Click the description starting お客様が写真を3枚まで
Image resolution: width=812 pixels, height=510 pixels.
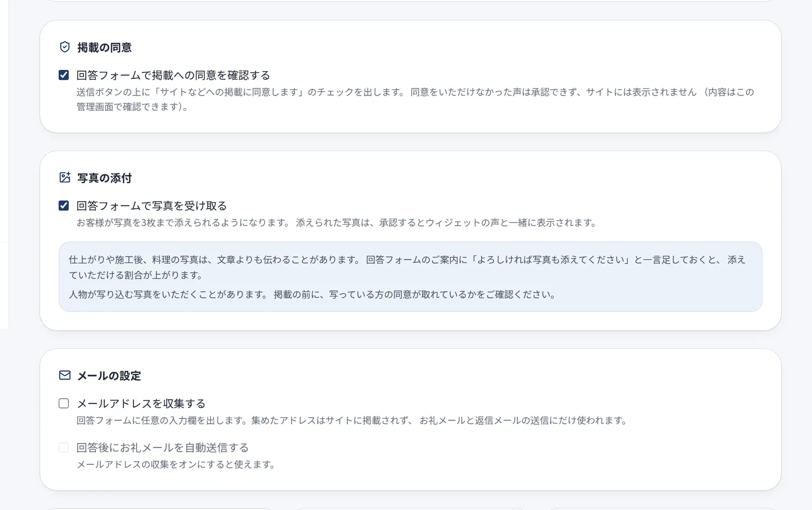[x=337, y=222]
